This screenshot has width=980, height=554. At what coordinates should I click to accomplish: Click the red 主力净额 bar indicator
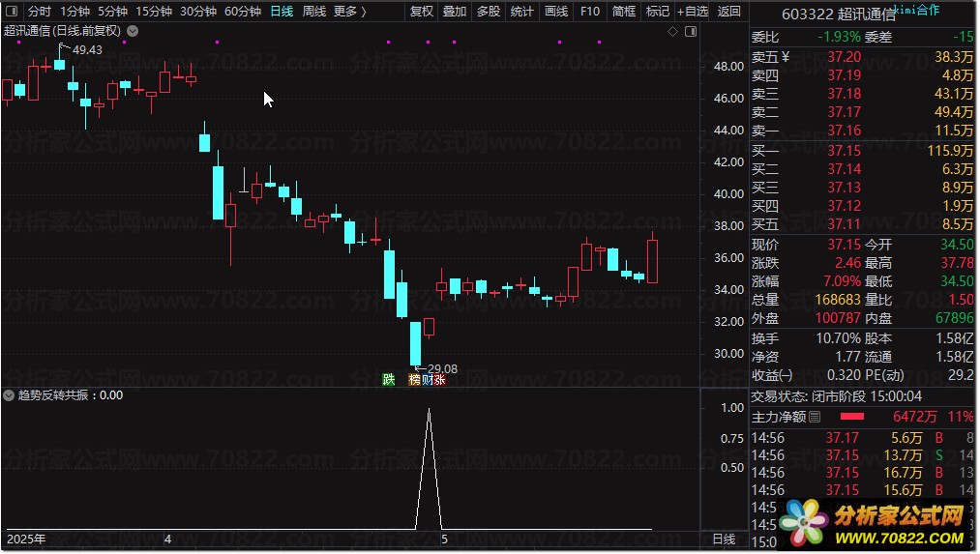(852, 416)
